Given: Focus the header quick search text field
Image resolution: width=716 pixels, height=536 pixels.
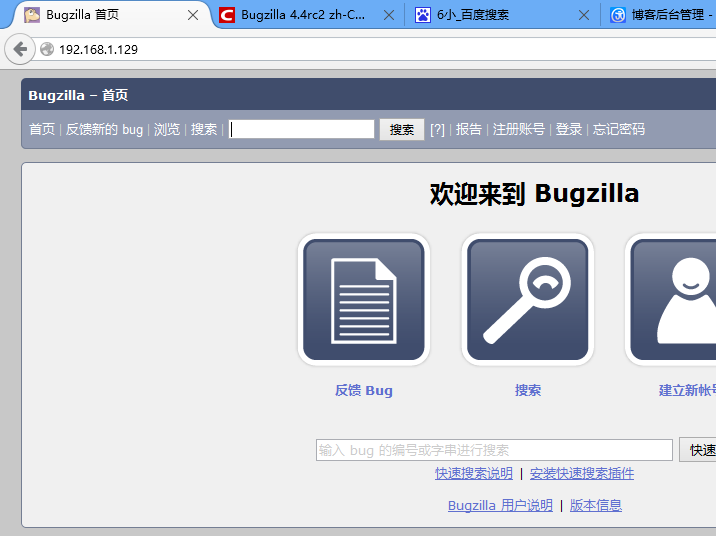Looking at the screenshot, I should pyautogui.click(x=301, y=129).
